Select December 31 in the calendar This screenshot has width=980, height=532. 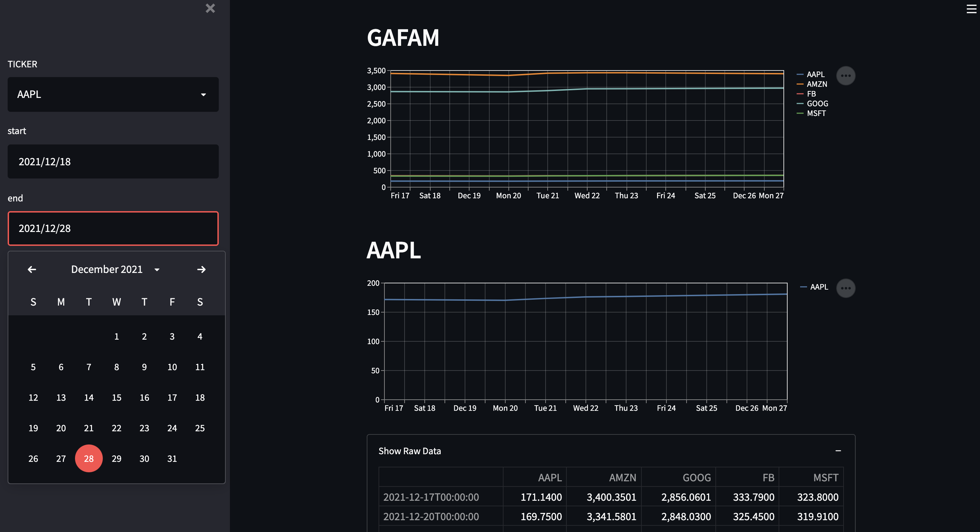(x=172, y=459)
